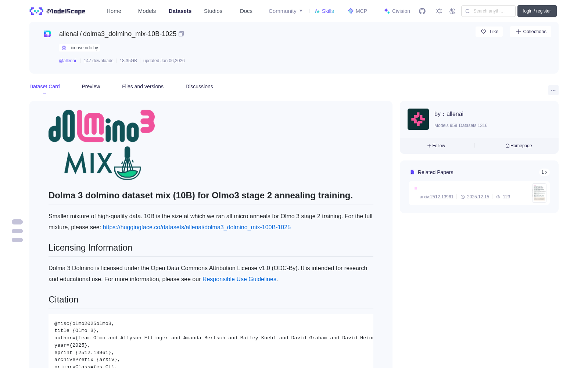Open Responsible Use Guidelines link

click(239, 279)
